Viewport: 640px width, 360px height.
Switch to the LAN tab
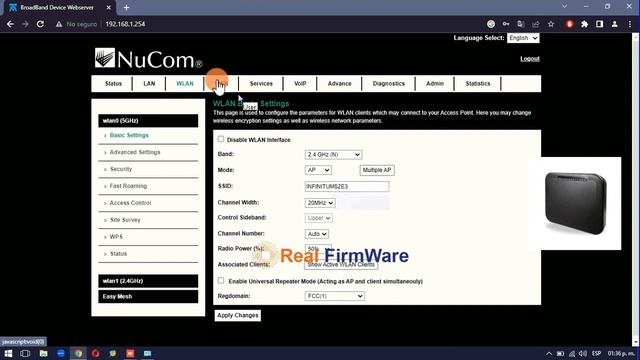(x=149, y=84)
